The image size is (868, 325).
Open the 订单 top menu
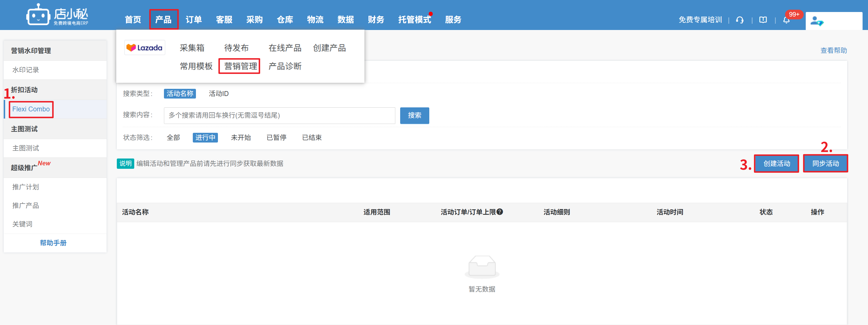(x=194, y=19)
